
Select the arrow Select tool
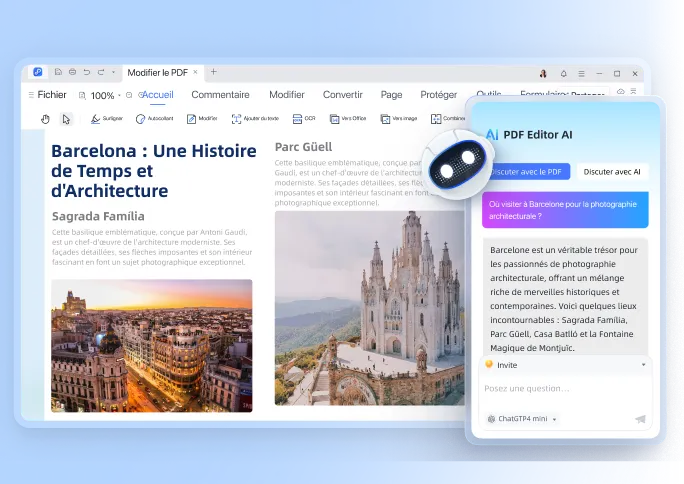66,119
